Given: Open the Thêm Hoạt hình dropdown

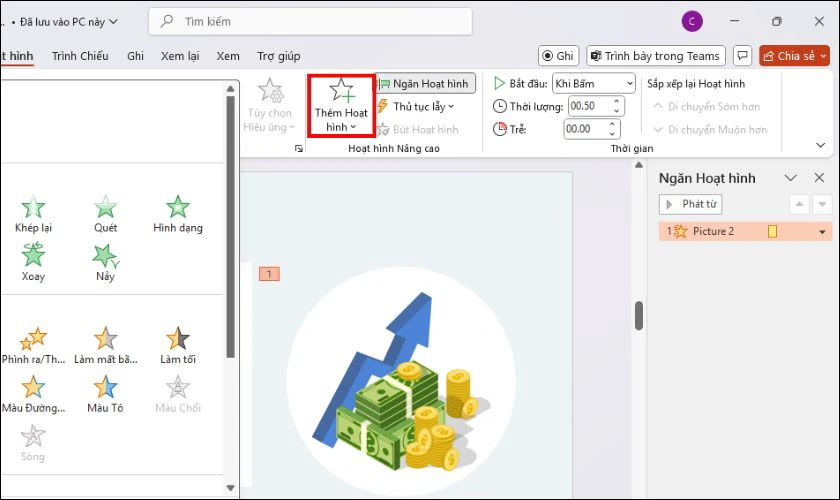Looking at the screenshot, I should [x=341, y=106].
